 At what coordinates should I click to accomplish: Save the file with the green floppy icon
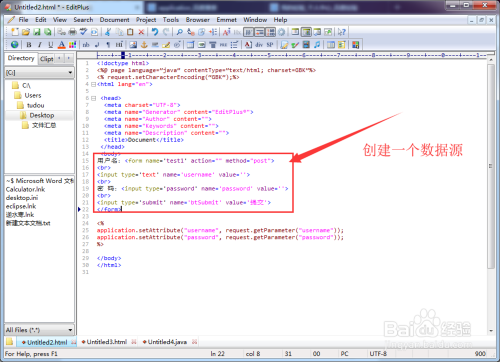[x=37, y=32]
